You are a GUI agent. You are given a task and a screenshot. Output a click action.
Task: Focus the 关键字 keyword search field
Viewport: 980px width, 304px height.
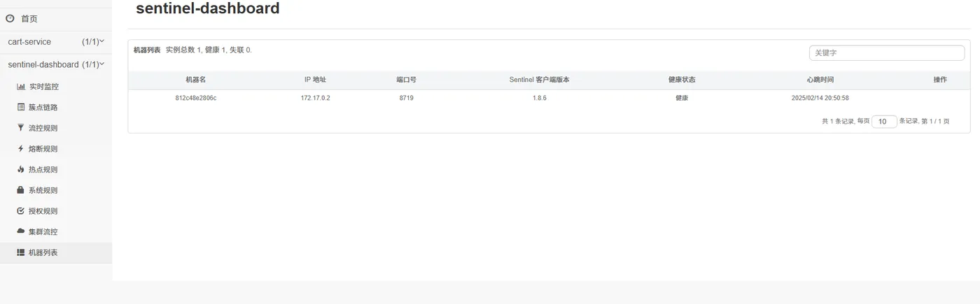tap(887, 52)
